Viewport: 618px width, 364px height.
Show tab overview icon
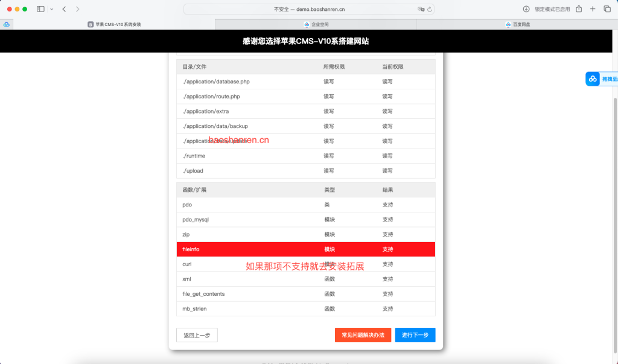point(607,8)
